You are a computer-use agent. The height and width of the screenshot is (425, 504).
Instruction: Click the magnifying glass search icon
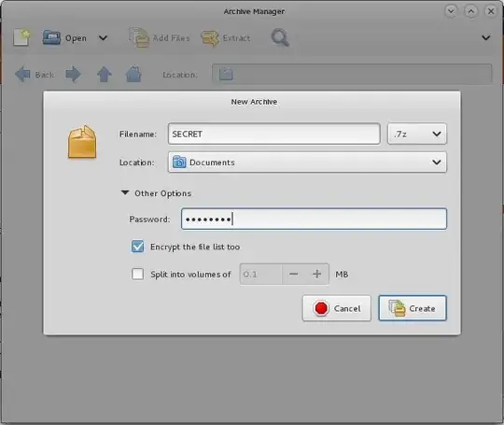(280, 37)
